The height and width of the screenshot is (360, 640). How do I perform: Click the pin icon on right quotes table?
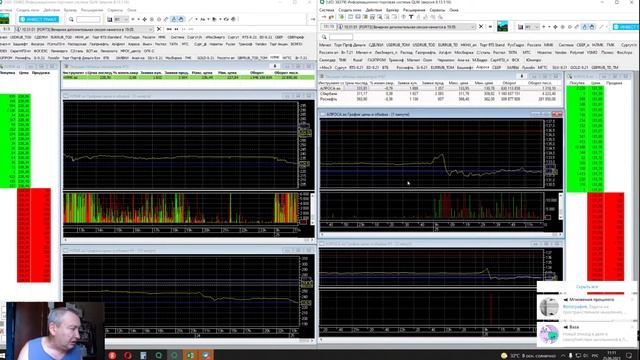pos(522,76)
